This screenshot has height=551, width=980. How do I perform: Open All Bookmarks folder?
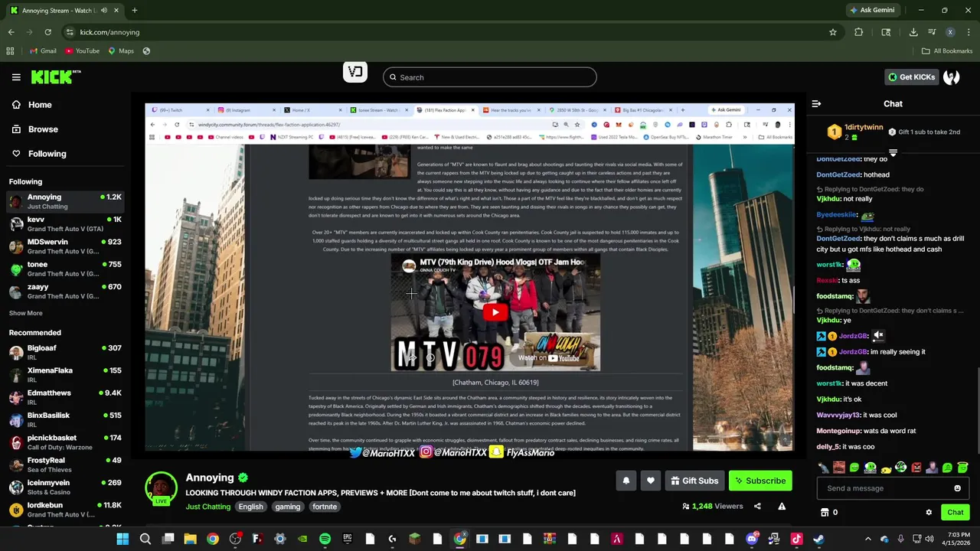947,51
